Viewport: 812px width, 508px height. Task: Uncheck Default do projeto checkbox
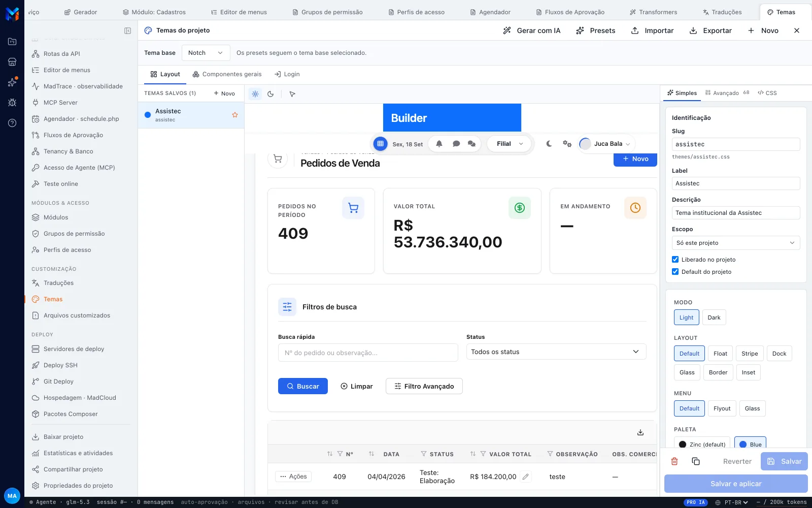[675, 272]
